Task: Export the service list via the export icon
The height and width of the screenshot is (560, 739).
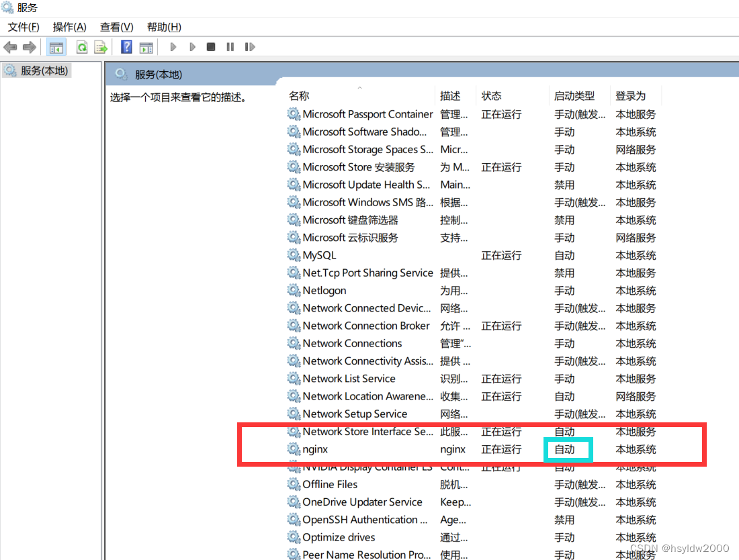Action: click(x=101, y=46)
